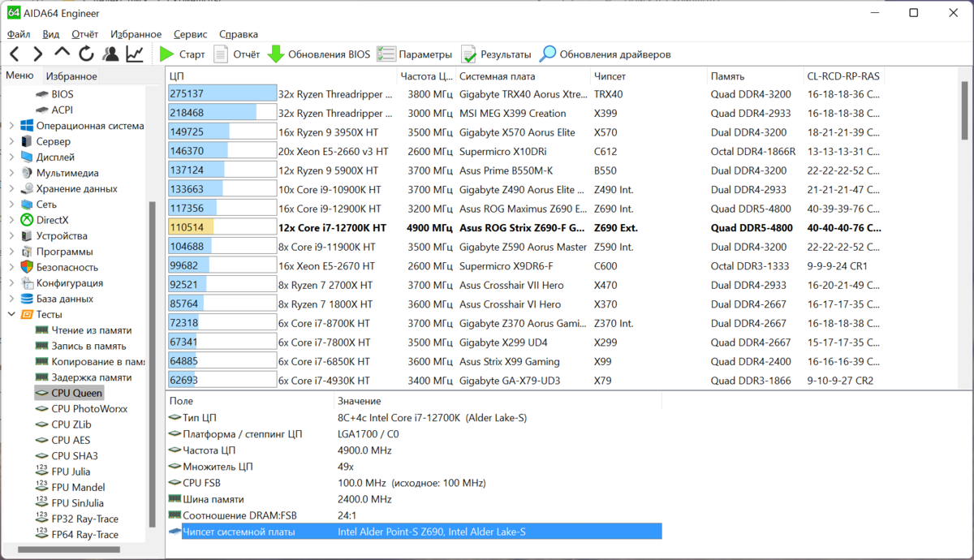Image resolution: width=974 pixels, height=560 pixels.
Task: Open Результаты in the toolbar
Action: 496,54
